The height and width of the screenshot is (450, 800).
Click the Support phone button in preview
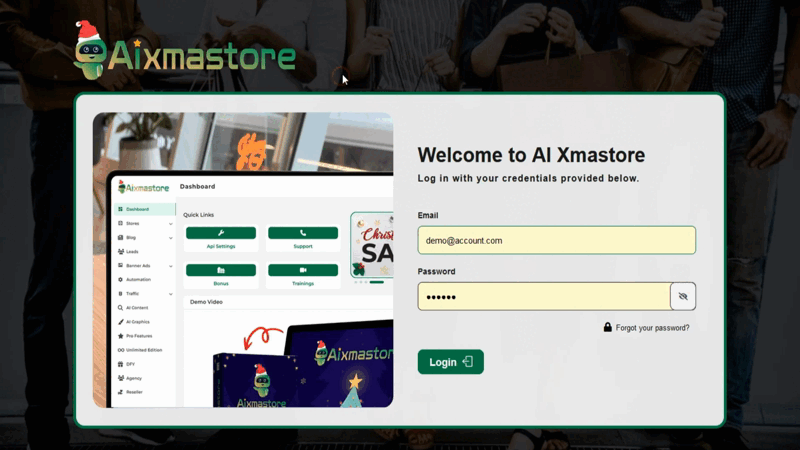pos(303,233)
